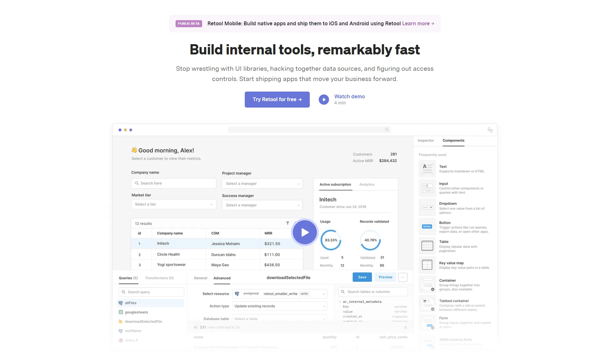Switch to the Inspector tab

[425, 141]
